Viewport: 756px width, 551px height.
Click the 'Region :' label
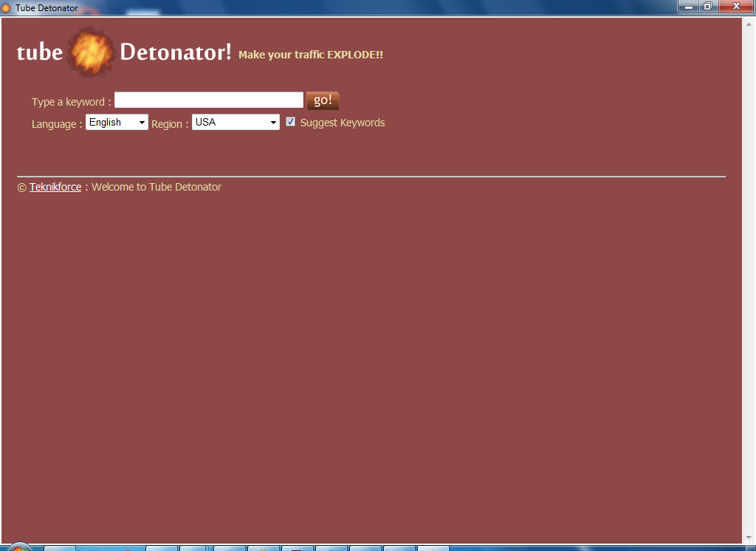[x=170, y=124]
